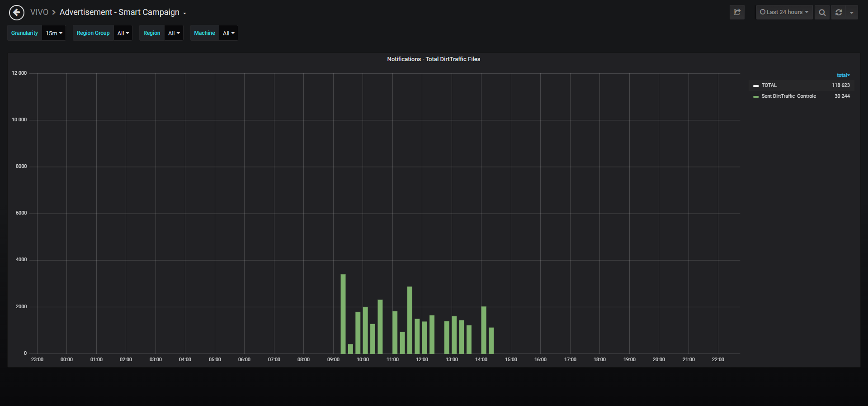Open the Region All dropdown

pos(174,33)
